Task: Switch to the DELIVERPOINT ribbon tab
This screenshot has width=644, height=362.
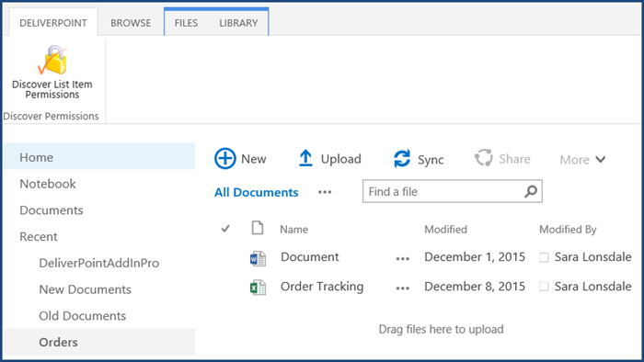Action: pos(53,23)
